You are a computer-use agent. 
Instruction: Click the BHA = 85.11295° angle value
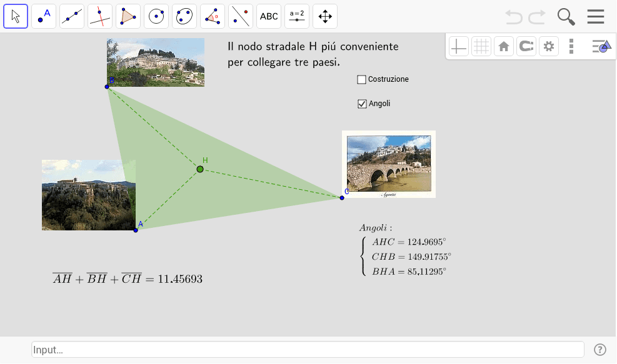point(409,272)
